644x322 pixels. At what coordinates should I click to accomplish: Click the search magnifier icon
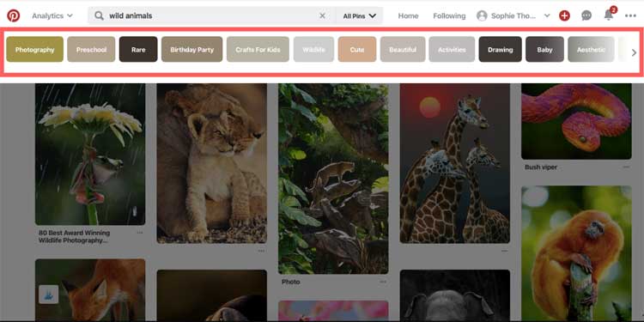[99, 15]
